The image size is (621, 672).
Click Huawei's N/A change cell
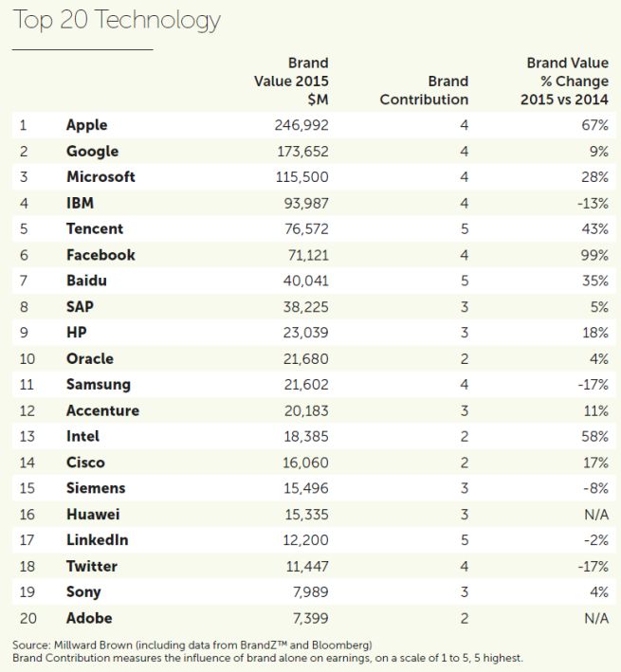coord(592,515)
